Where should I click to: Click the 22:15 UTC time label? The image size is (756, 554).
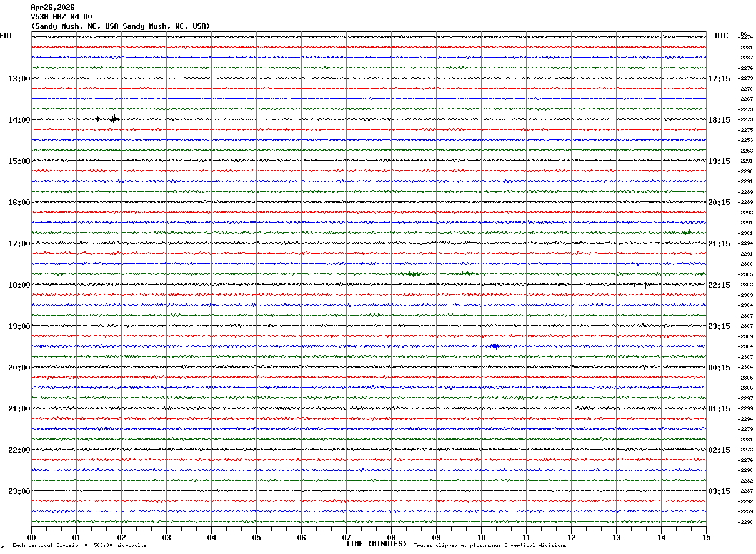(719, 285)
